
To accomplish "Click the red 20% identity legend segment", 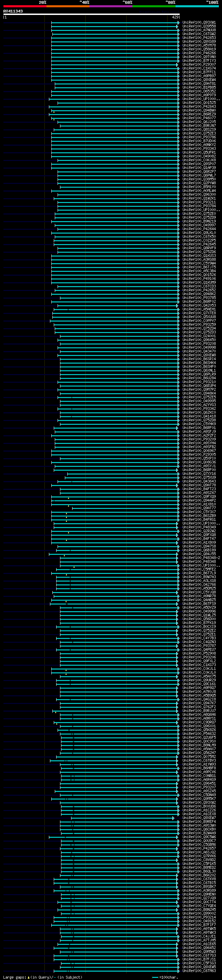I will (25, 6).
